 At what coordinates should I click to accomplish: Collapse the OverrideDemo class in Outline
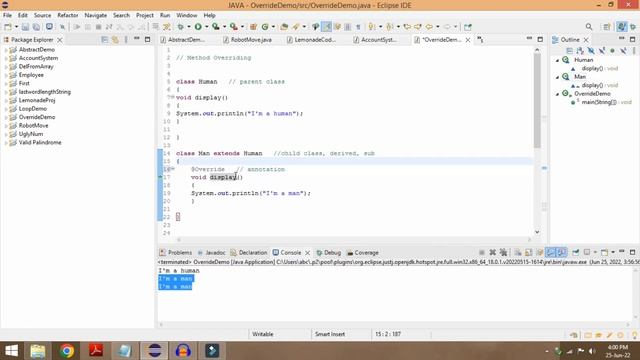click(558, 94)
